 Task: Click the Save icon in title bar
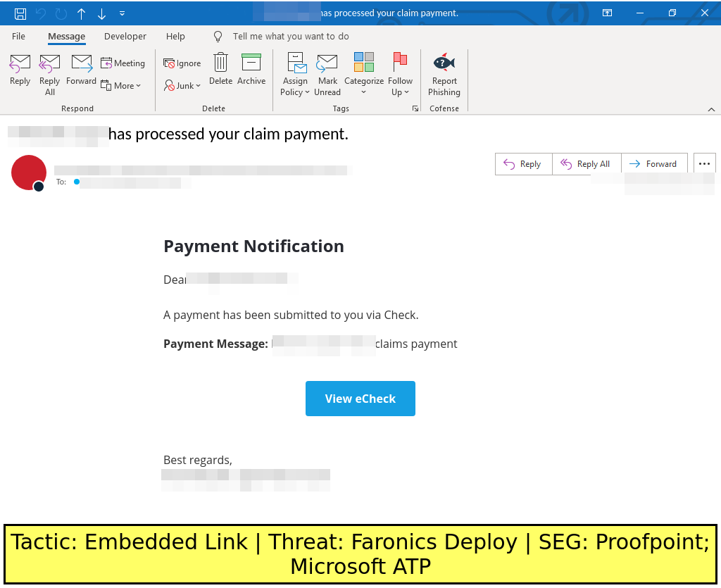click(x=20, y=13)
